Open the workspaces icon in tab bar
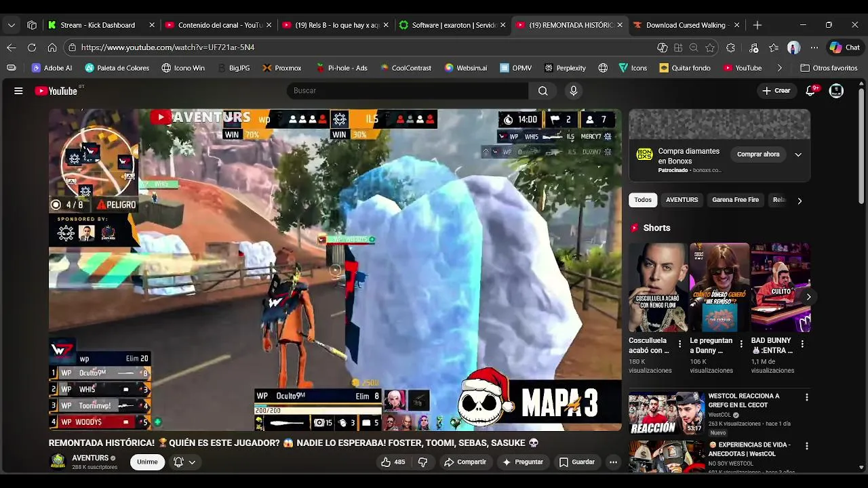Screen dimensions: 868x488 click(32, 25)
